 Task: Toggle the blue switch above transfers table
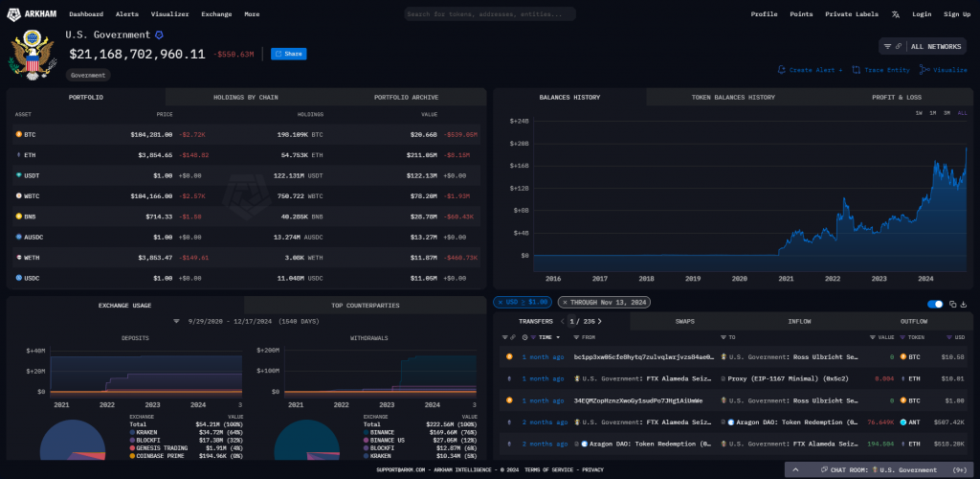pos(935,304)
